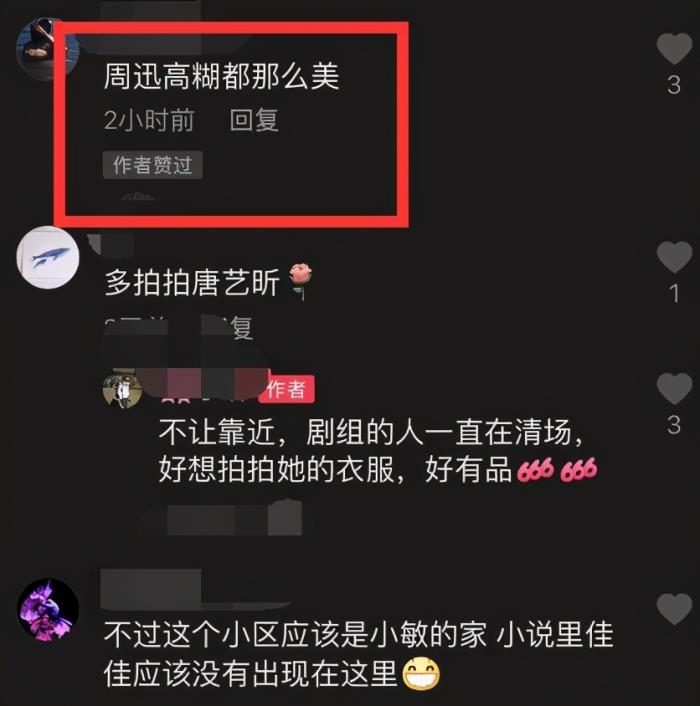Tap the 作者赞过 badge
The image size is (700, 706).
tap(153, 165)
